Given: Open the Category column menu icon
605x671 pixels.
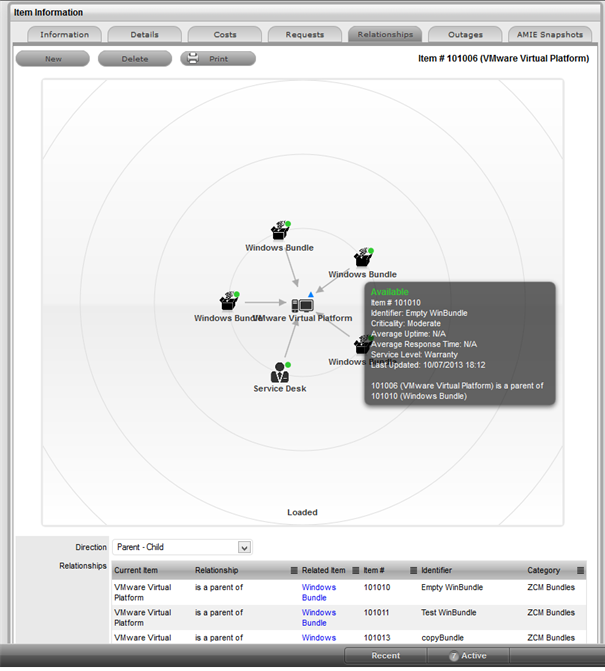Looking at the screenshot, I should pyautogui.click(x=580, y=570).
